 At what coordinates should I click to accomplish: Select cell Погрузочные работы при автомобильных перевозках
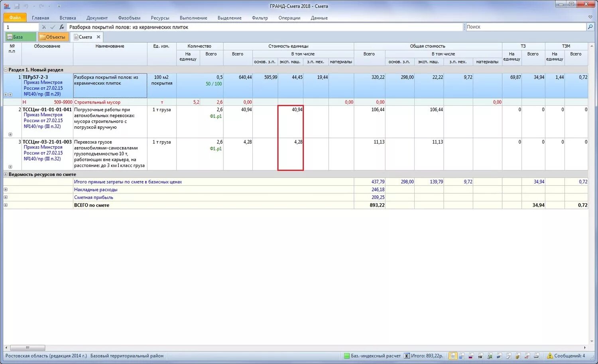tap(110, 122)
